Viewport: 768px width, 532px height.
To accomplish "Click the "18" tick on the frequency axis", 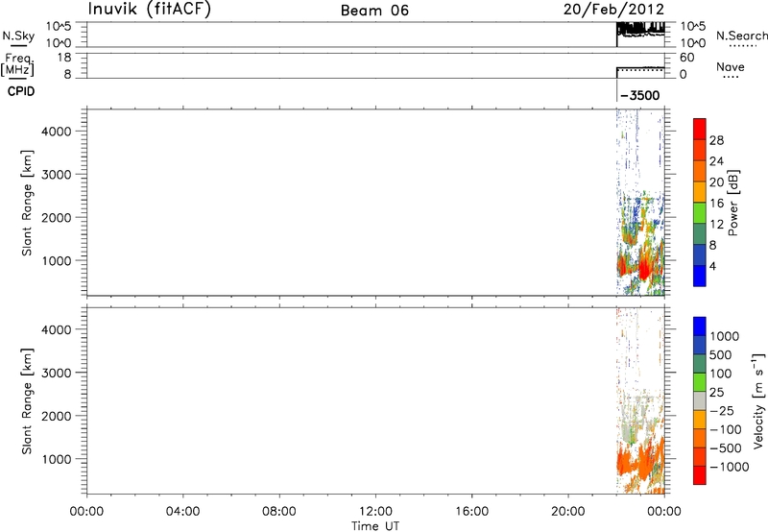I will pyautogui.click(x=63, y=58).
